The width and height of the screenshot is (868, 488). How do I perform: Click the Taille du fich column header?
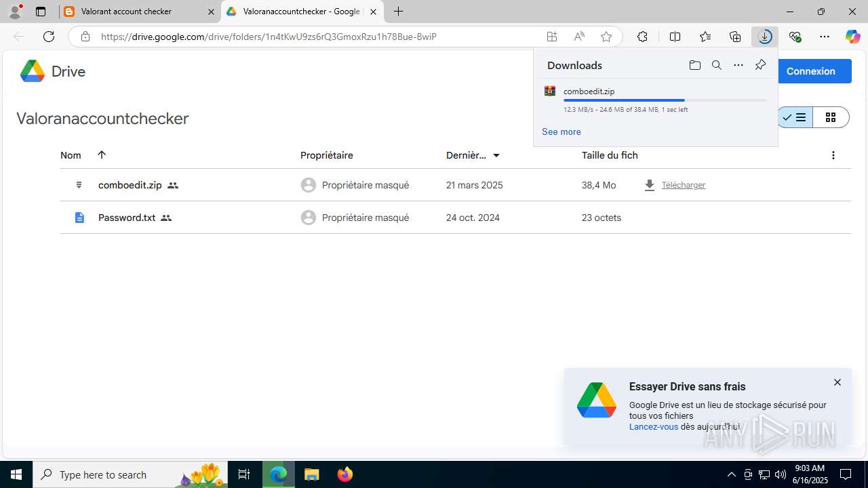610,155
